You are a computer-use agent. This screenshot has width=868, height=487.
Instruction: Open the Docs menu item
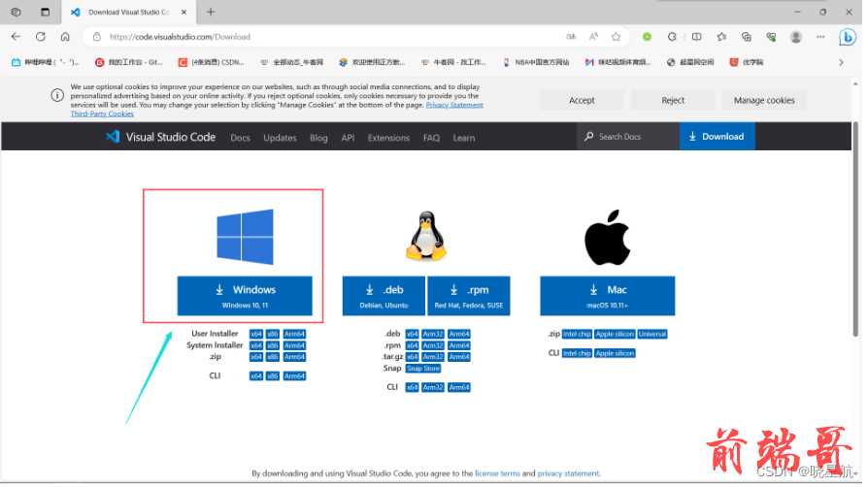(240, 138)
